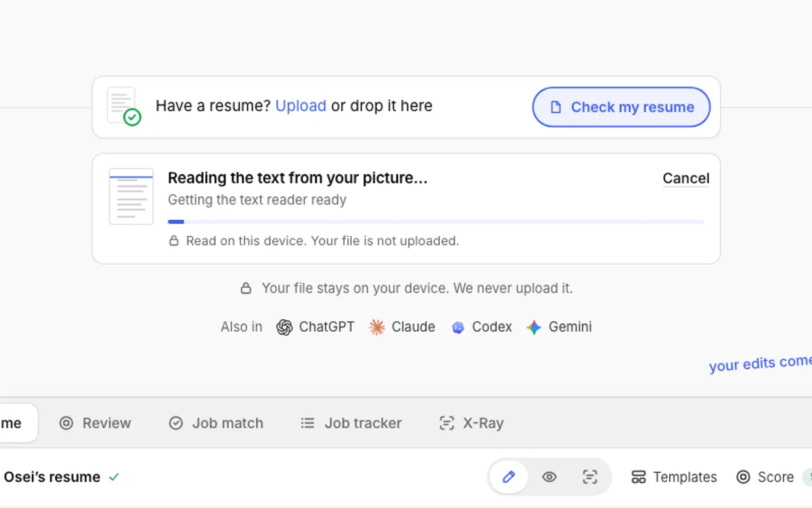812x508 pixels.
Task: Click lock icon beside 'Read on this device'
Action: tap(174, 240)
